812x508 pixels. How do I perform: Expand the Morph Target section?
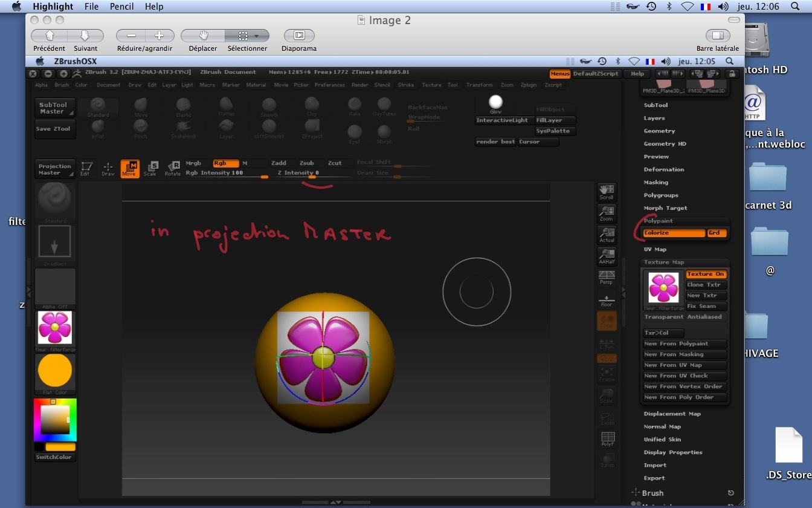[666, 208]
